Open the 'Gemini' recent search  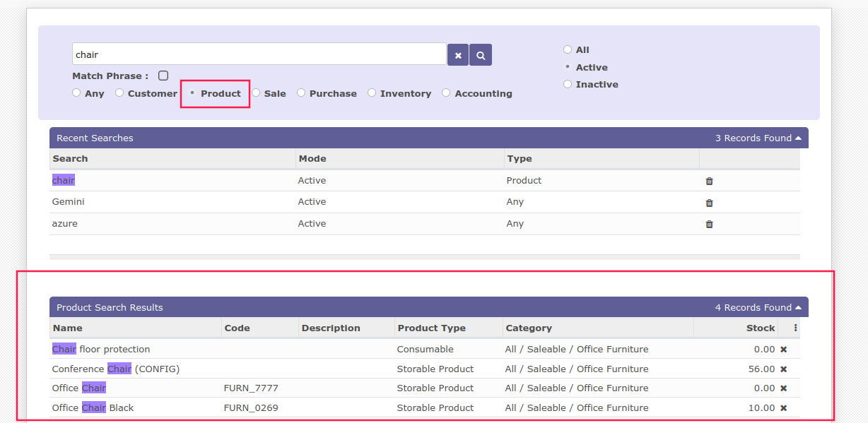tap(68, 202)
